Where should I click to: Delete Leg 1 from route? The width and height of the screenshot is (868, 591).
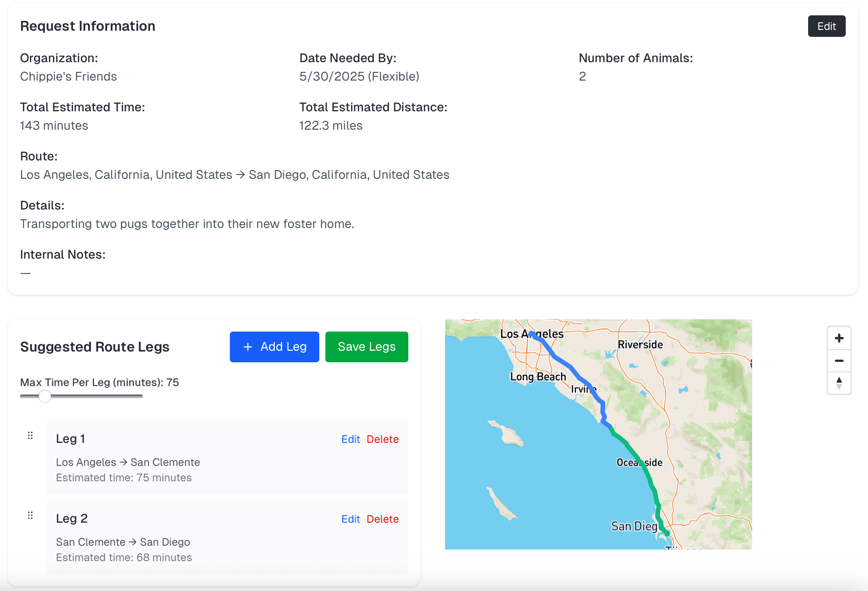383,439
